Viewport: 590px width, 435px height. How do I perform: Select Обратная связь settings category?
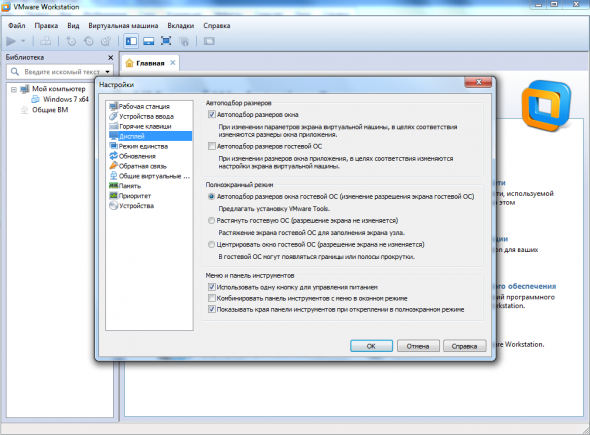point(143,166)
